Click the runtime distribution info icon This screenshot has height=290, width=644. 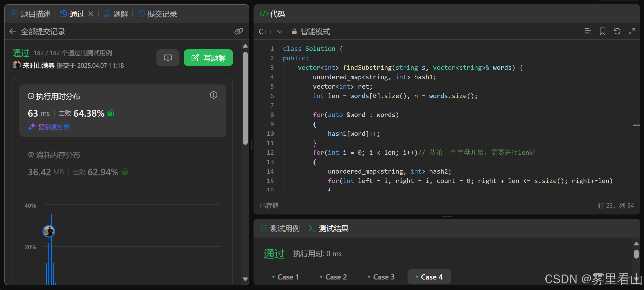(213, 95)
